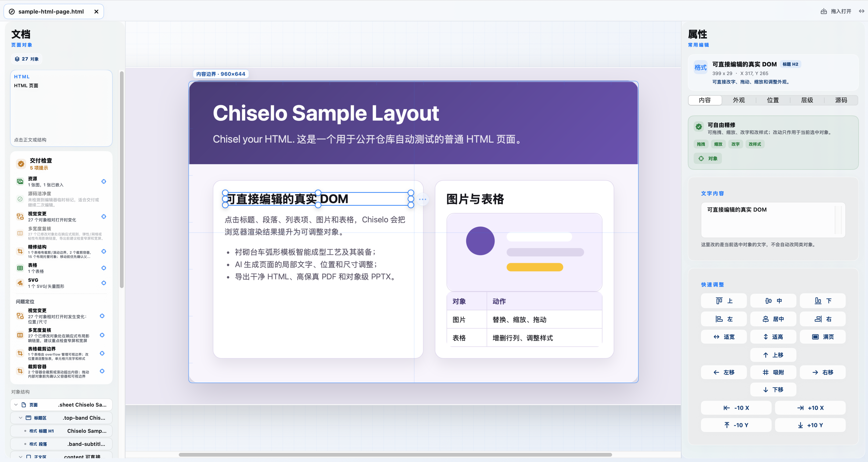868x462 pixels.
Task: Collapse the 标题区 .top-band tree node
Action: (x=21, y=418)
